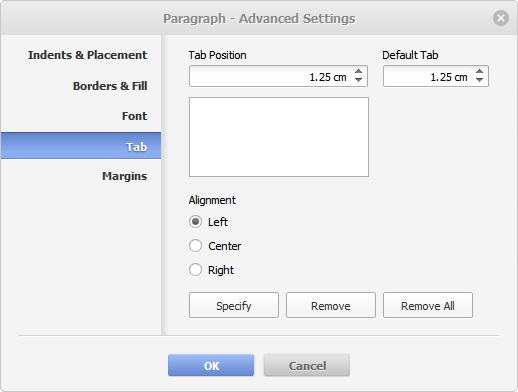Clear tabs with Remove All
Image resolution: width=518 pixels, height=392 pixels.
[x=428, y=305]
